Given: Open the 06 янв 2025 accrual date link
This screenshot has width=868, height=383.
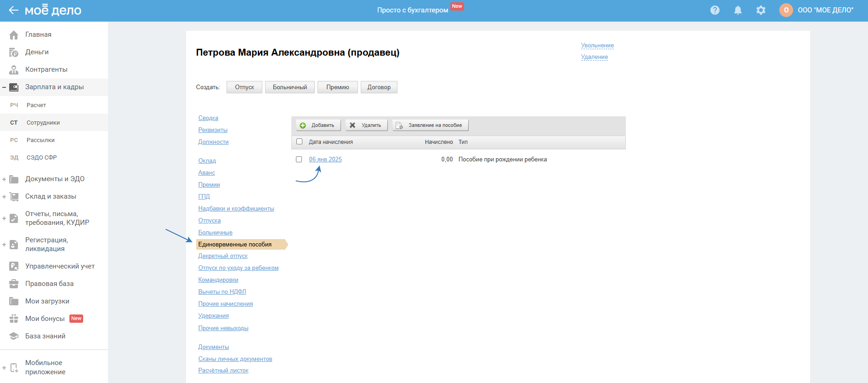Looking at the screenshot, I should click(325, 160).
